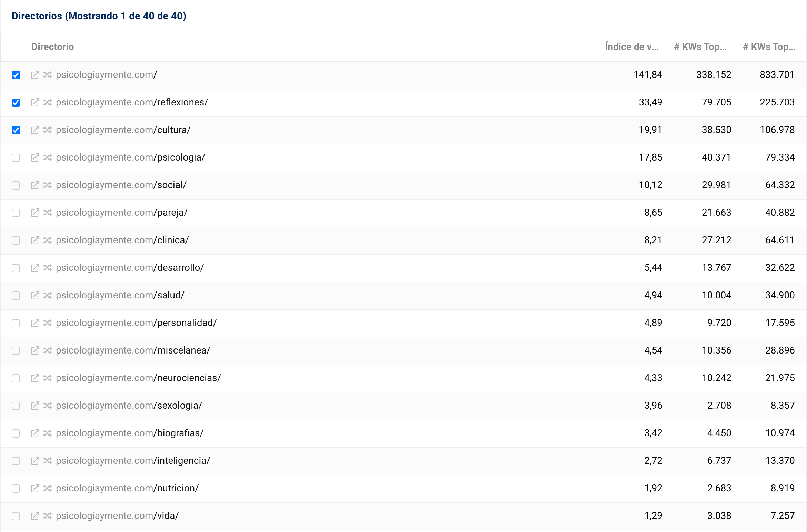Open the psicologiaymente.com/sexologia/ directory link
807x532 pixels.
(x=129, y=406)
